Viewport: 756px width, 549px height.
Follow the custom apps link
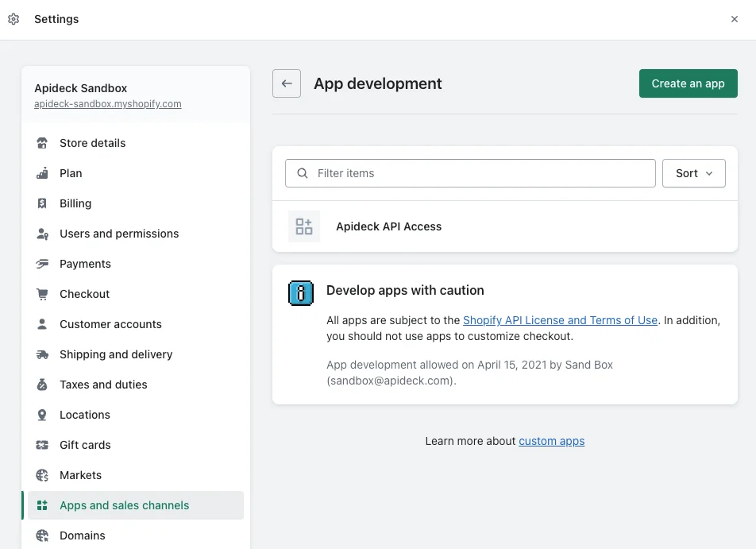pyautogui.click(x=551, y=442)
